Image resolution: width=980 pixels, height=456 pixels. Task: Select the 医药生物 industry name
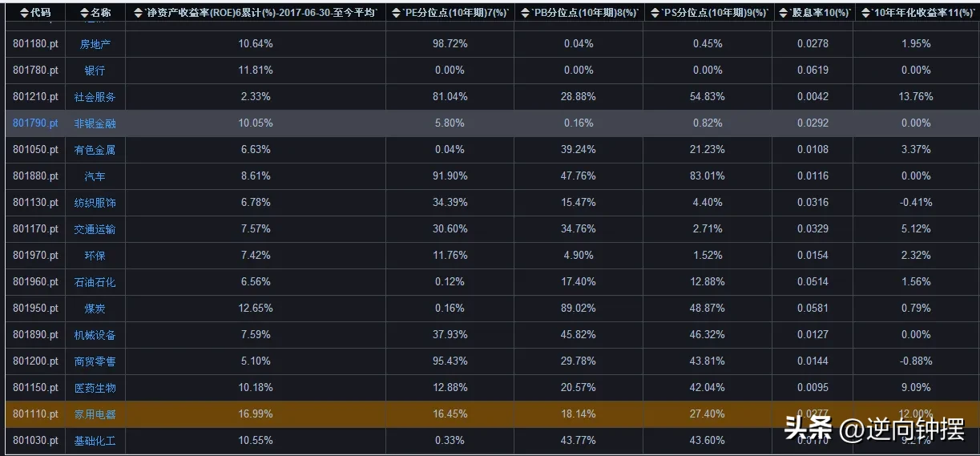95,388
